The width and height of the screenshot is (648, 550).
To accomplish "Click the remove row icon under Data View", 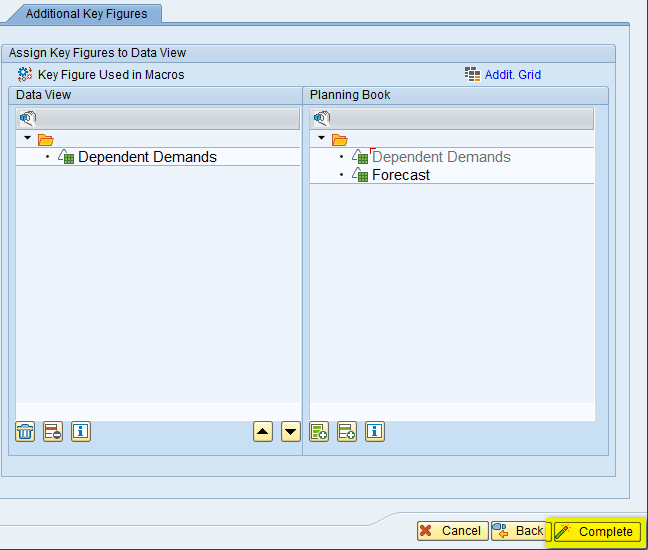I will pyautogui.click(x=53, y=432).
